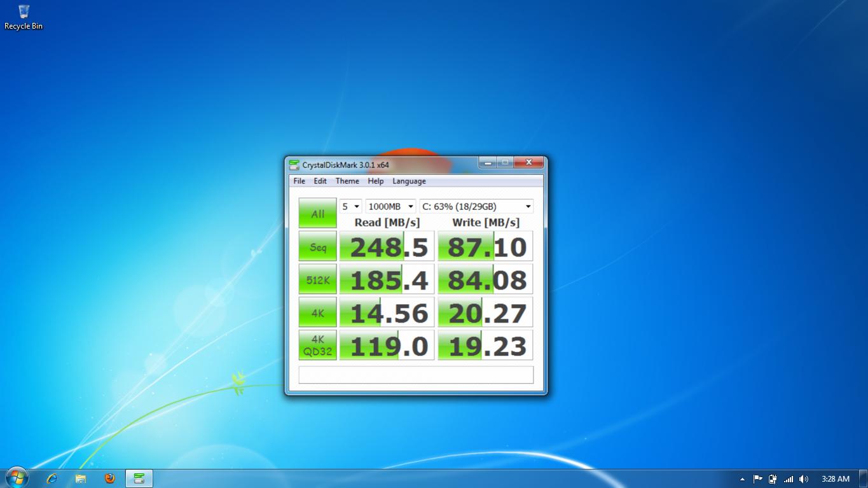Click 4K QD32 write result 19.23
This screenshot has width=868, height=488.
(485, 345)
